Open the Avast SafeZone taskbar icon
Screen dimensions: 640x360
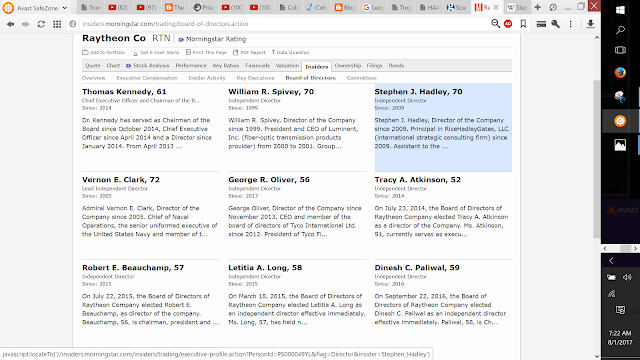[x=620, y=121]
